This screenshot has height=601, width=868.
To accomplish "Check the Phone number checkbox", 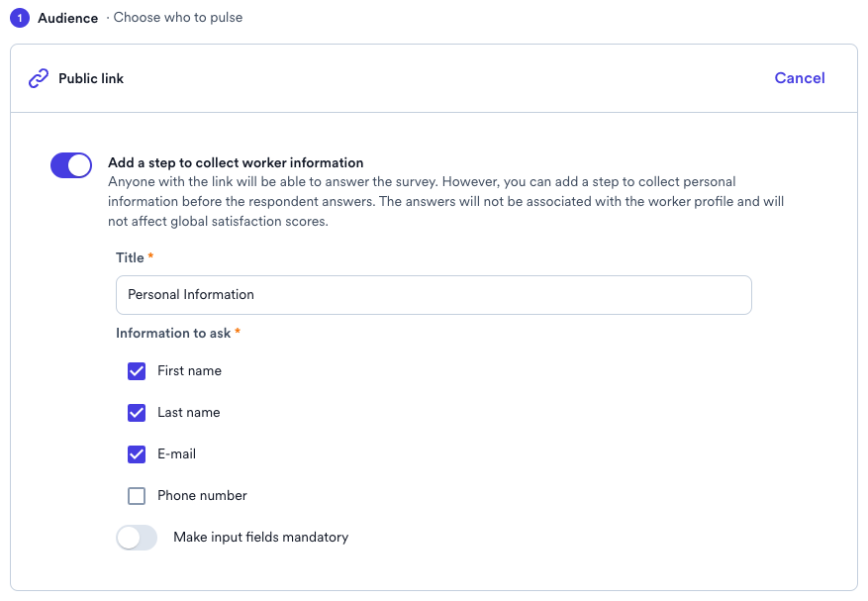I will click(x=137, y=496).
